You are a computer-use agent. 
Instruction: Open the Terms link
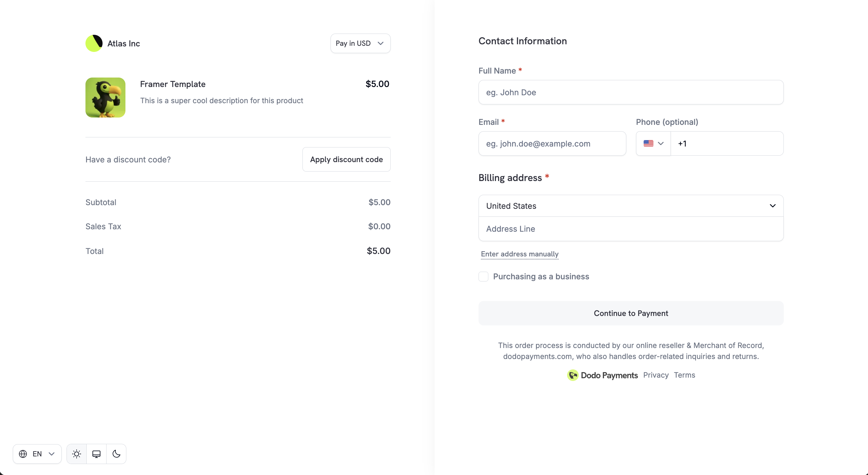[684, 375]
